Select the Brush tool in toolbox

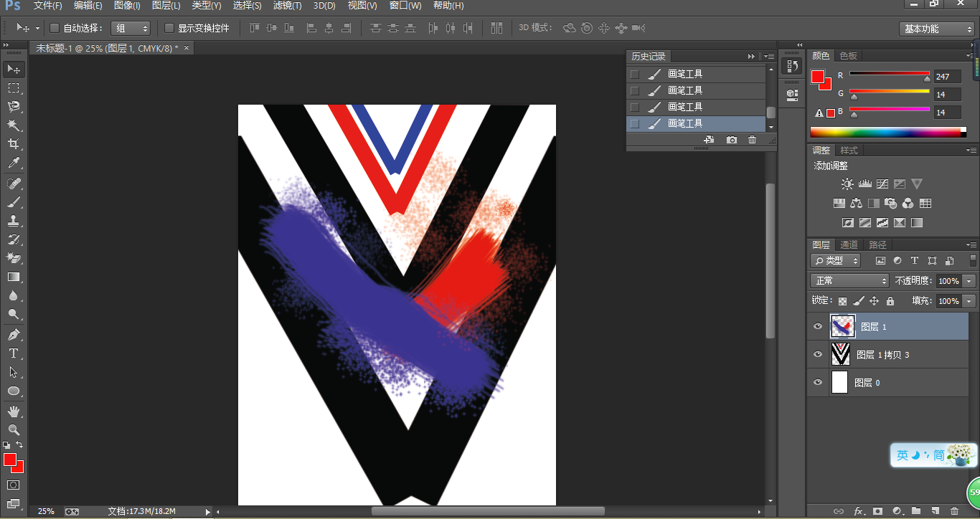[x=14, y=202]
